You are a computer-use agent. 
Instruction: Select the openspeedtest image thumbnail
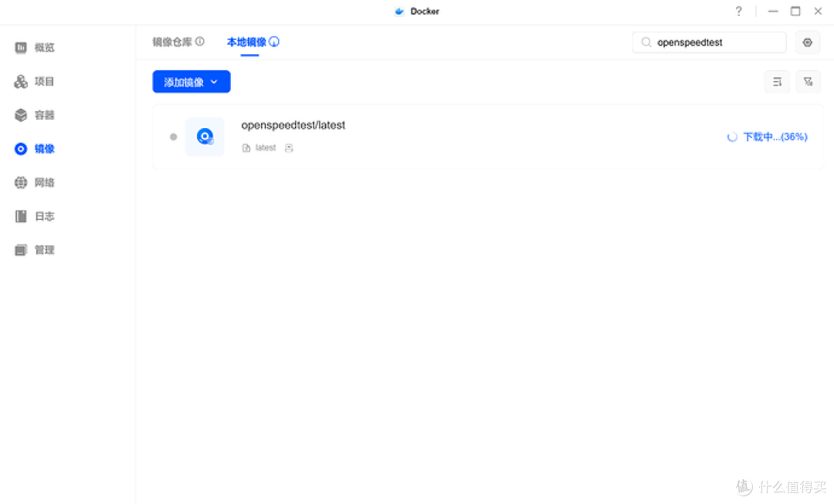point(205,137)
